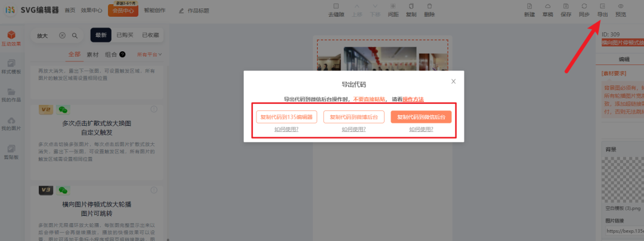Expand the 所有平台 platform dropdown
The width and height of the screenshot is (644, 241).
point(150,54)
